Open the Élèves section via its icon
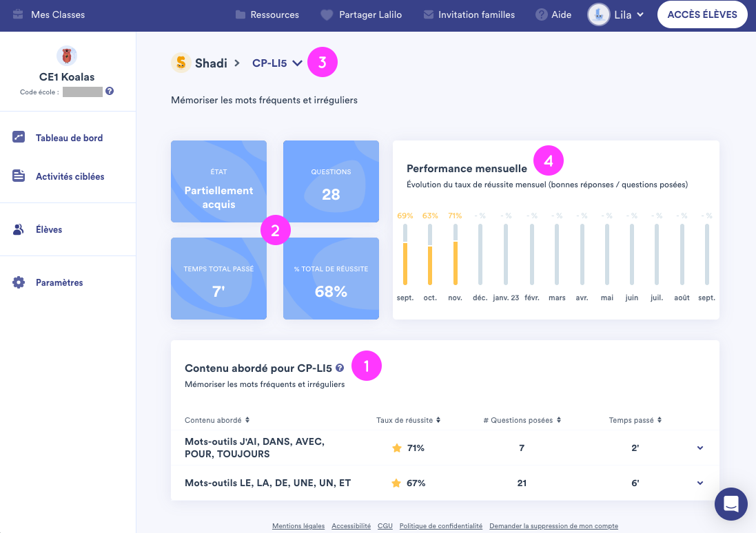 [x=18, y=229]
